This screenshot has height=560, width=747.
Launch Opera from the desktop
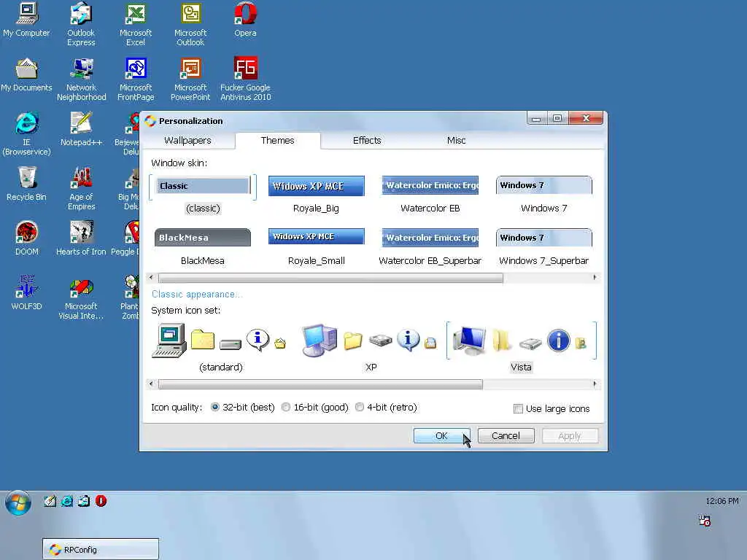coord(245,20)
